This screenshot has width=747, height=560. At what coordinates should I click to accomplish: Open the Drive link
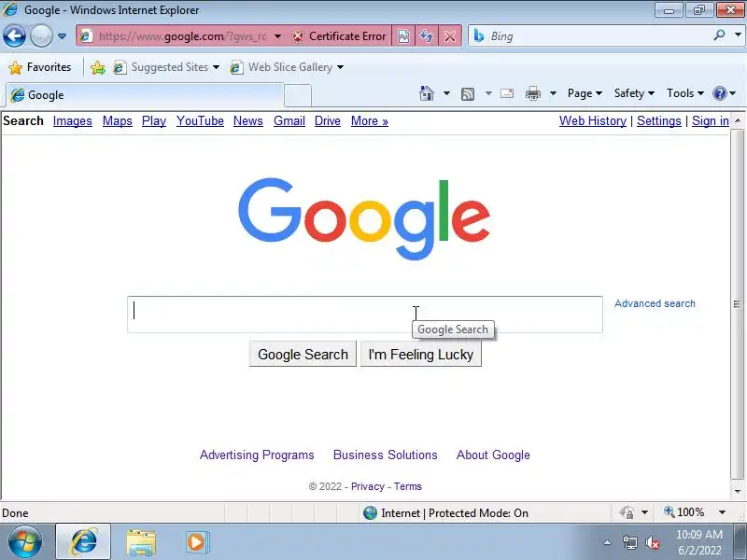point(328,121)
